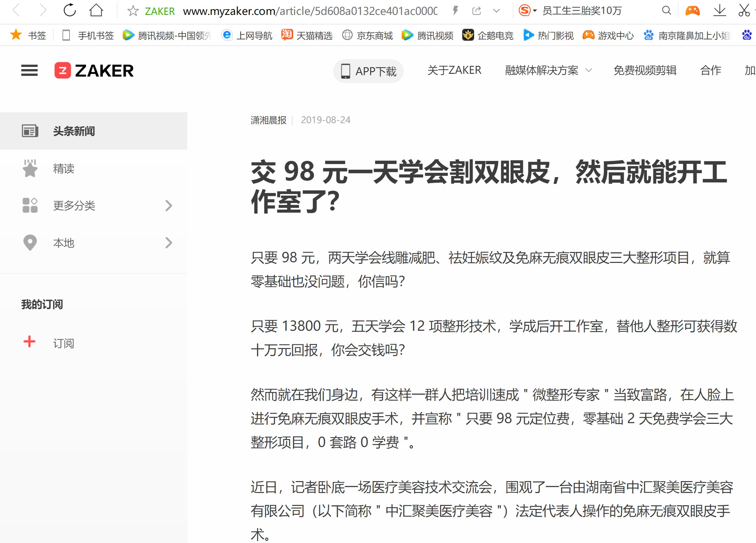
Task: Click the scissors screenshot tool icon
Action: pos(744,10)
